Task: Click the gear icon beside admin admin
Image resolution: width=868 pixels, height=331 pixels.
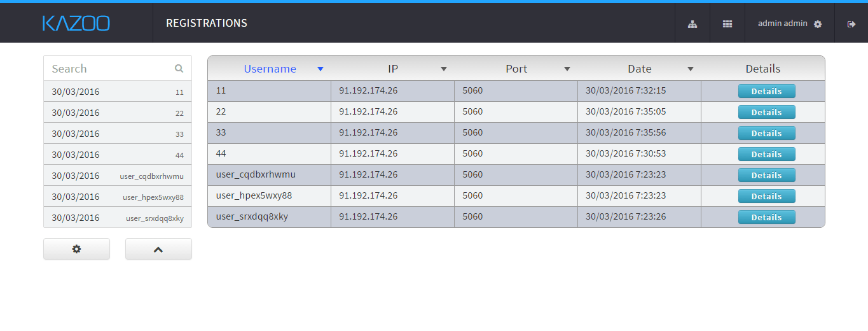Action: click(818, 24)
